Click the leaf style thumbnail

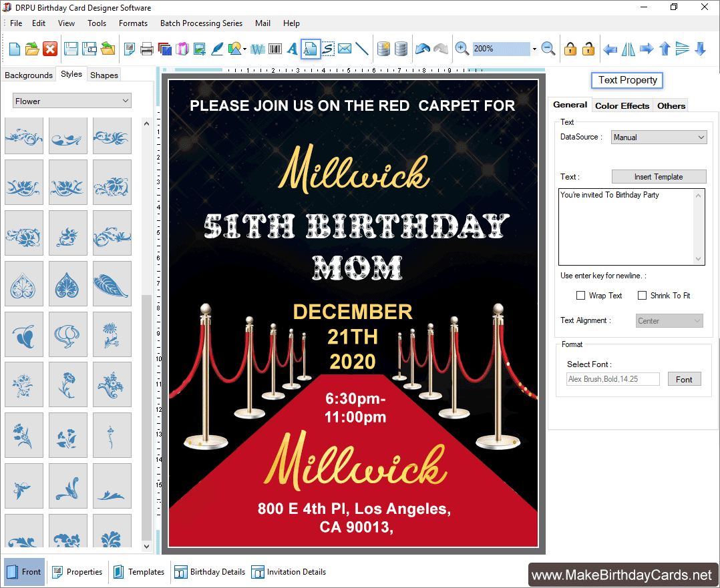112,282
